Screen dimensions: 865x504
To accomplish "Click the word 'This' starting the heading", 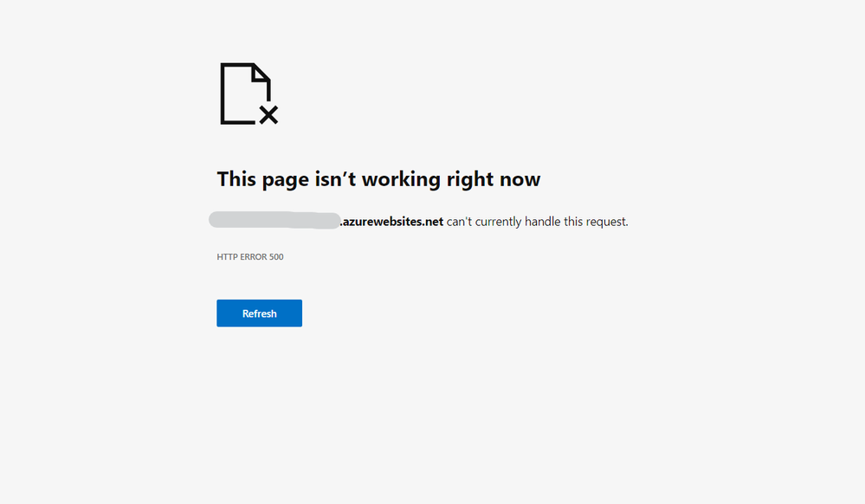I will pyautogui.click(x=236, y=179).
